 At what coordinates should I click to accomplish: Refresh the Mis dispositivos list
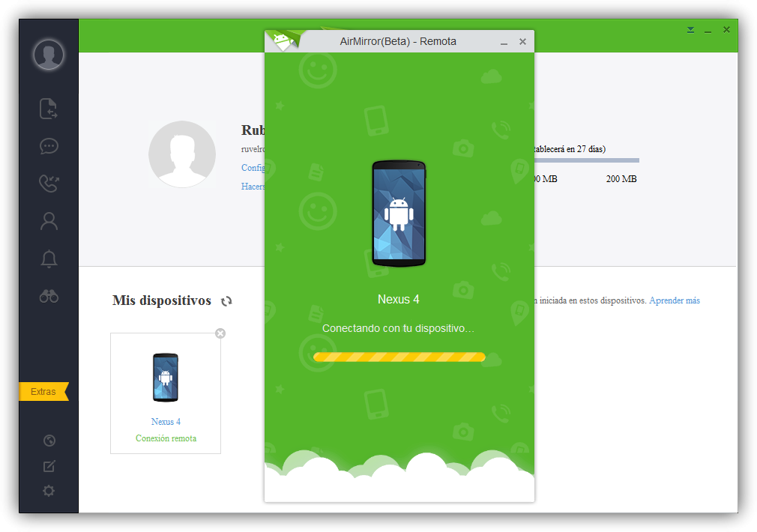click(x=226, y=301)
